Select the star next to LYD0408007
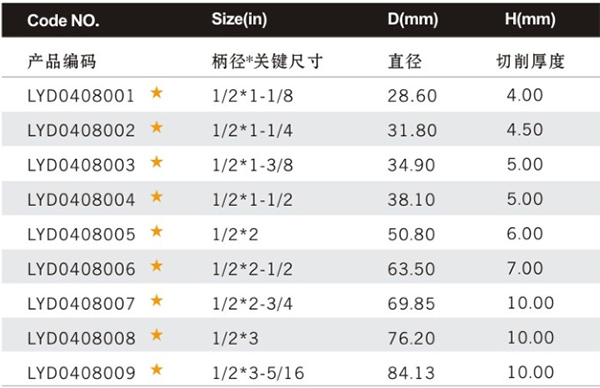The image size is (600, 388). [x=157, y=300]
